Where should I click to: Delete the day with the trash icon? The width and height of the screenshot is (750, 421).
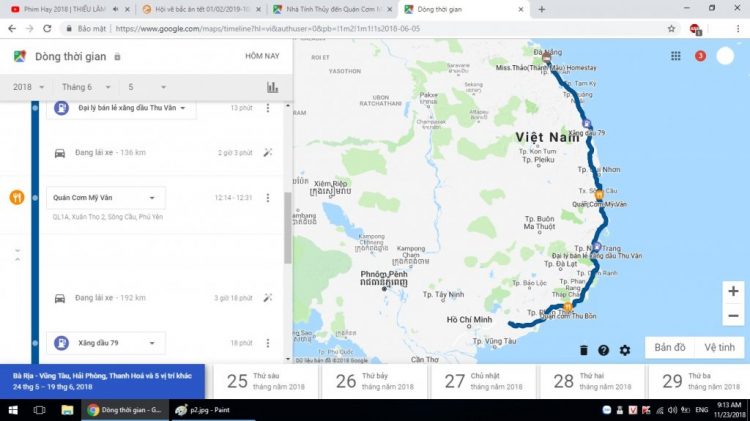(584, 350)
